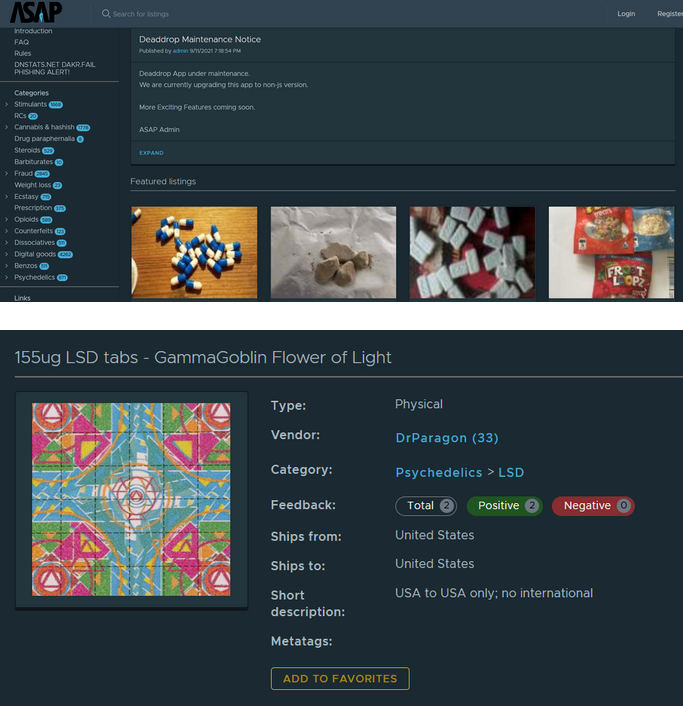Open vendor DrParagon (33) profile
This screenshot has width=683, height=706.
coord(447,438)
